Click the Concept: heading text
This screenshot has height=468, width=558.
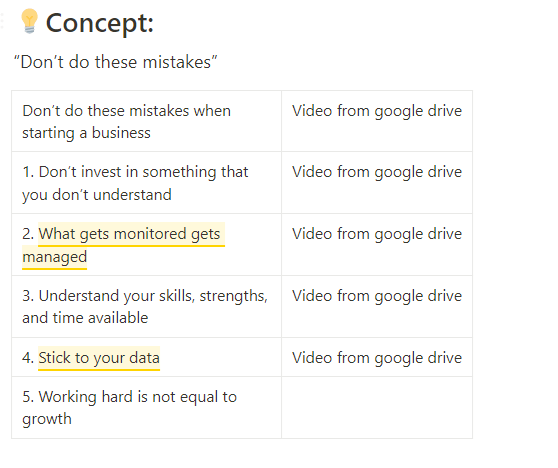click(100, 23)
